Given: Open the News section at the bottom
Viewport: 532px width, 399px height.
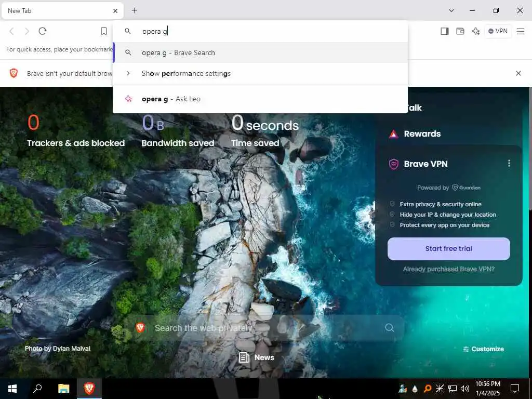Looking at the screenshot, I should [x=257, y=357].
